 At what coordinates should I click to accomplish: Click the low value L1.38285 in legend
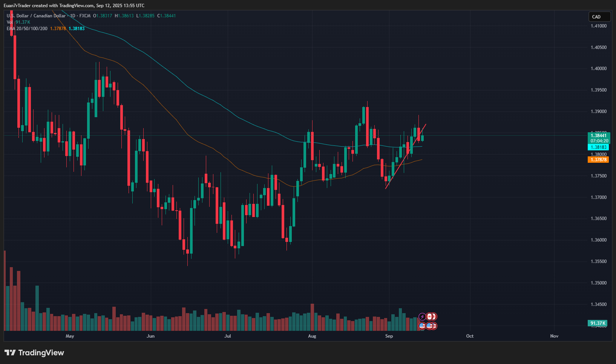coord(145,16)
